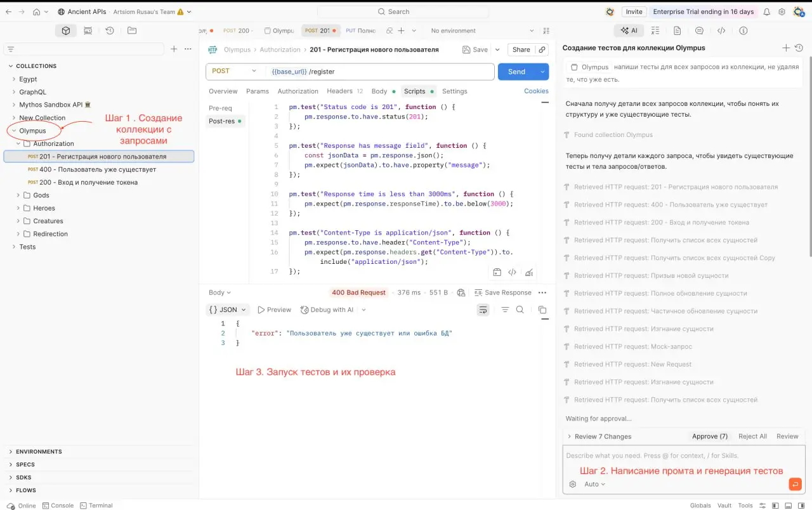This screenshot has height=510, width=812.
Task: Expand the Egypt collection
Action: click(x=14, y=79)
